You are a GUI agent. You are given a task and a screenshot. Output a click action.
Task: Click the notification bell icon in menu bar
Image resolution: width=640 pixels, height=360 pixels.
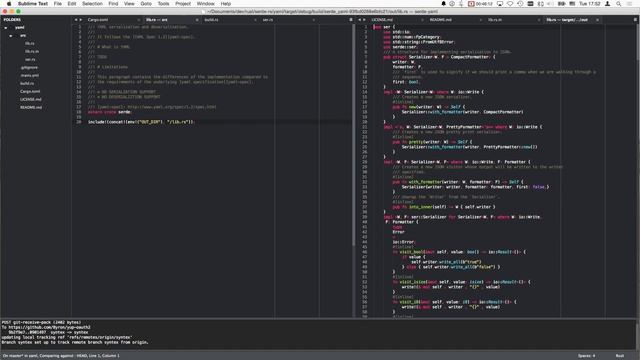point(444,4)
